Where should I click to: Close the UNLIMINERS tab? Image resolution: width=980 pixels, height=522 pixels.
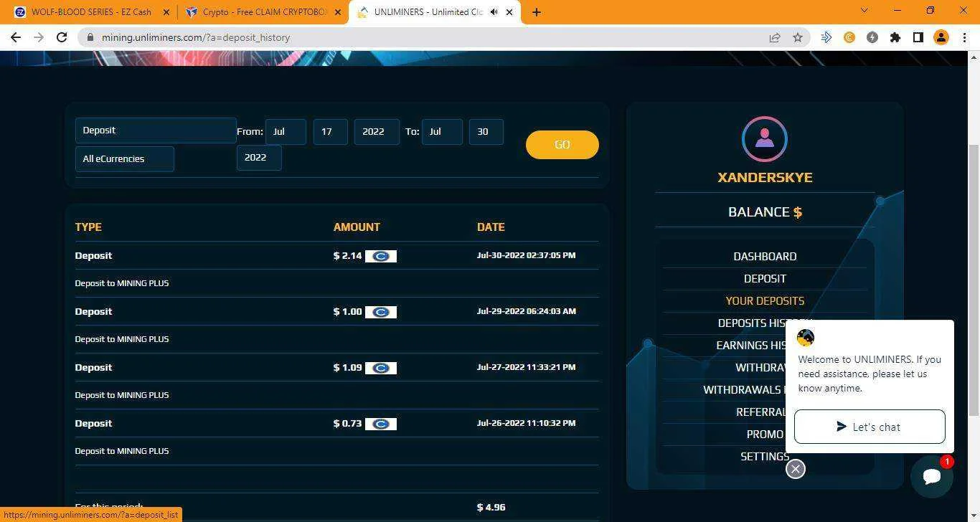(510, 12)
